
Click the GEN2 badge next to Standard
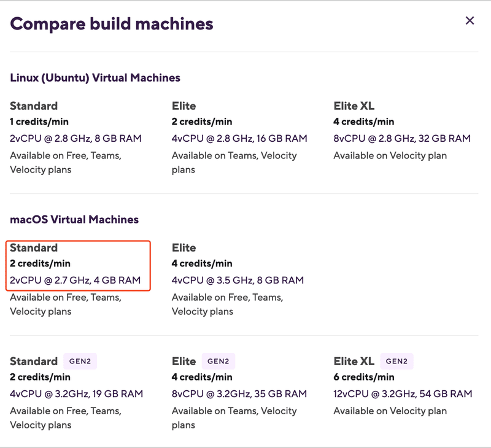click(80, 361)
